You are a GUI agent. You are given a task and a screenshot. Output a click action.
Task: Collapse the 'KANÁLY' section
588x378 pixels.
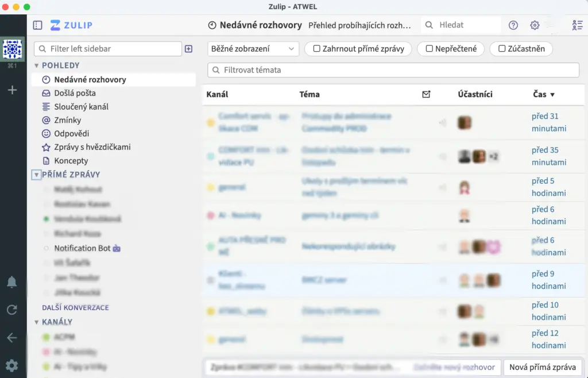point(37,322)
